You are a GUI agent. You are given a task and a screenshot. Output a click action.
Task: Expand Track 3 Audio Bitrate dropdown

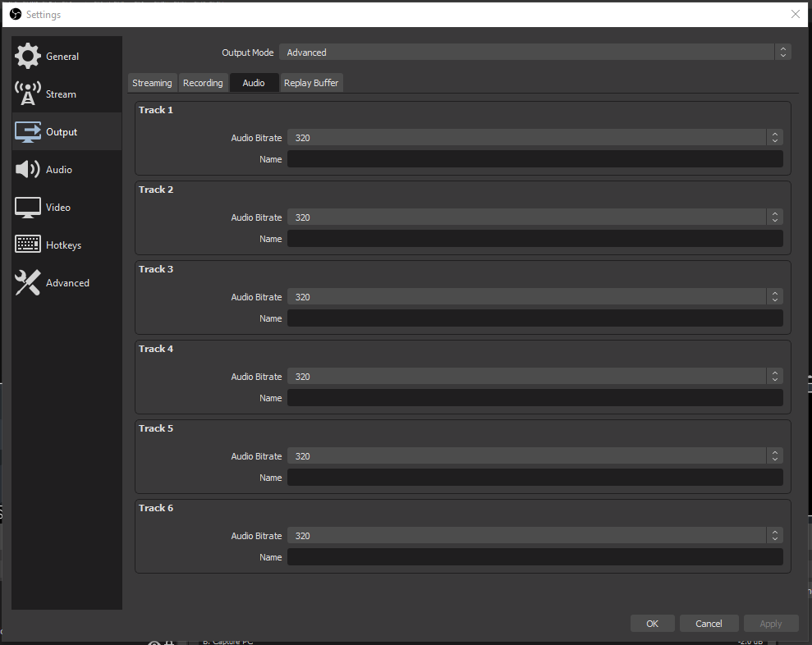[535, 297]
